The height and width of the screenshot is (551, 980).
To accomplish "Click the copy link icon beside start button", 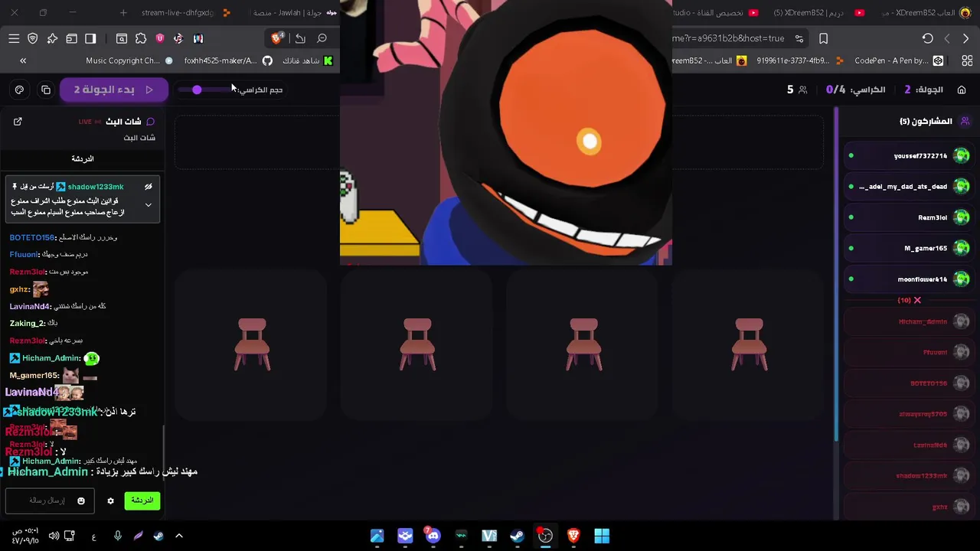I will click(x=46, y=90).
